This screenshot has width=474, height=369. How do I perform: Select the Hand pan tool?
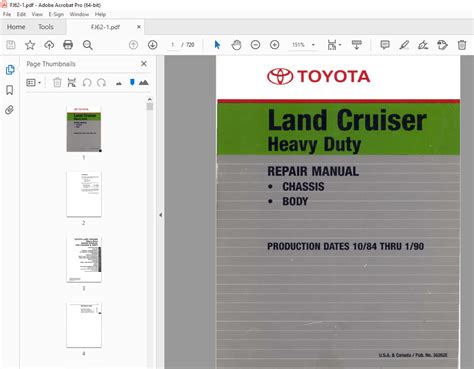[x=236, y=45]
